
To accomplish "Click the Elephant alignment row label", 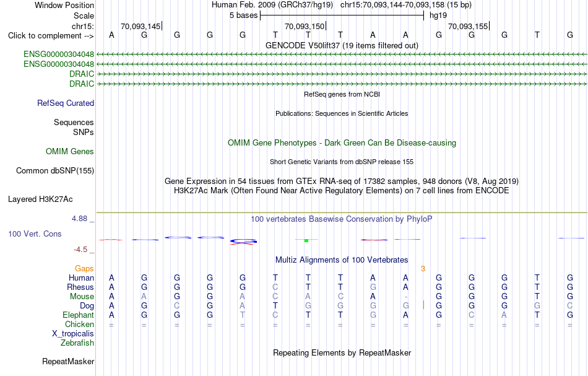I will 78,315.
